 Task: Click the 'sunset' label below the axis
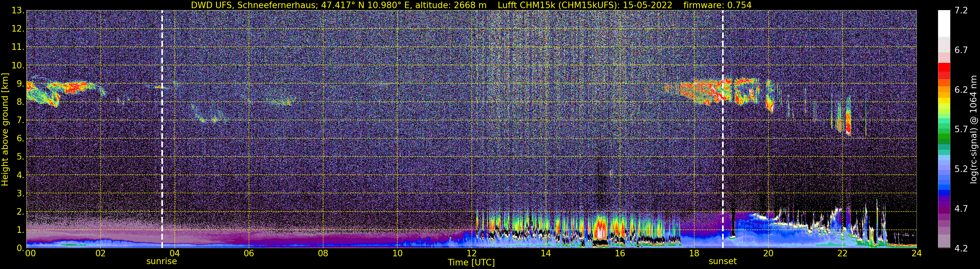(x=722, y=262)
